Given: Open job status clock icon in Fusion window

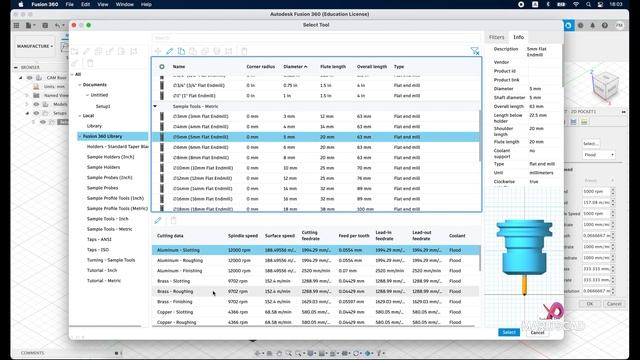Looking at the screenshot, I should 580,25.
